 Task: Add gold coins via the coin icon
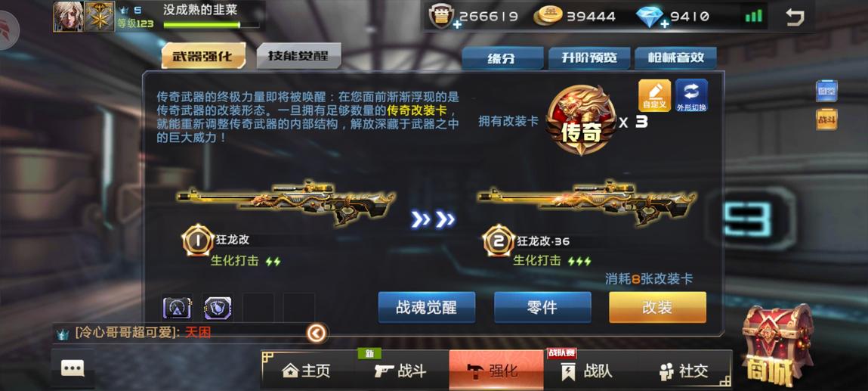tap(547, 17)
